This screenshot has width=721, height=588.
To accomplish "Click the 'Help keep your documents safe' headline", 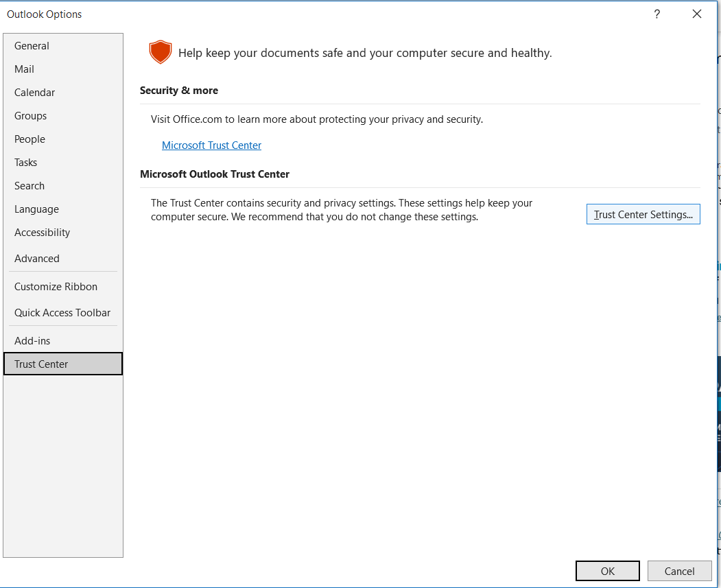I will click(x=365, y=54).
